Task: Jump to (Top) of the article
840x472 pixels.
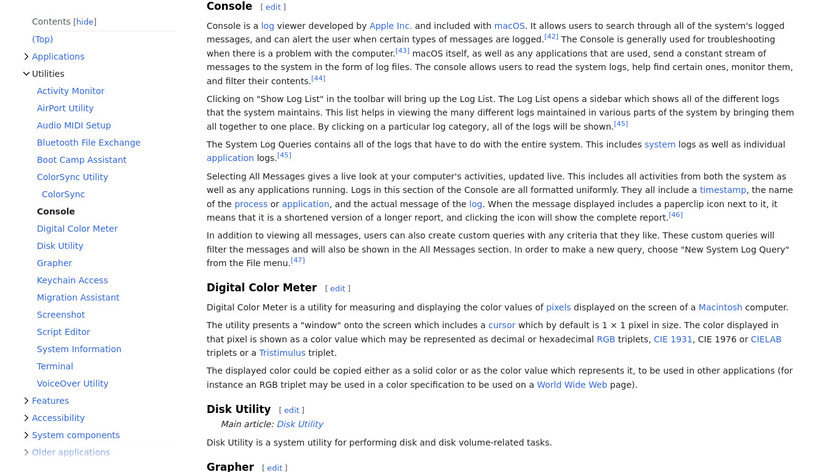Action: click(x=42, y=39)
